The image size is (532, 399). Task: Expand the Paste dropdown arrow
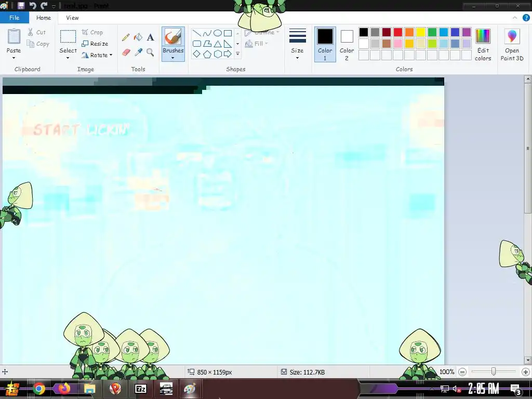(14, 58)
